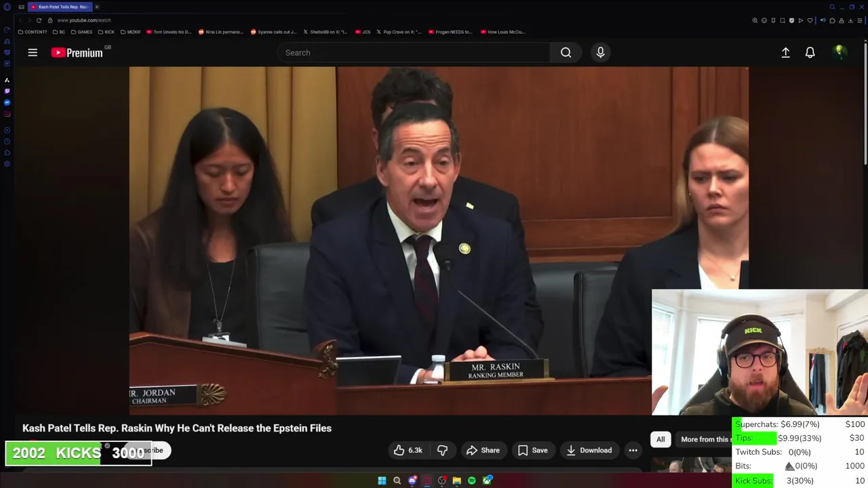Submit search with magnifier button
Viewport: 868px width, 488px height.
coord(566,52)
